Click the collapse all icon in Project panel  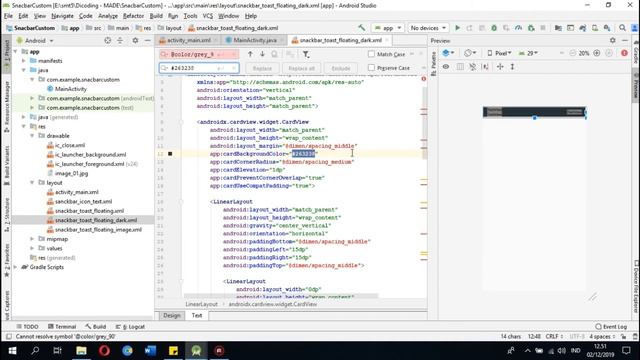point(120,40)
